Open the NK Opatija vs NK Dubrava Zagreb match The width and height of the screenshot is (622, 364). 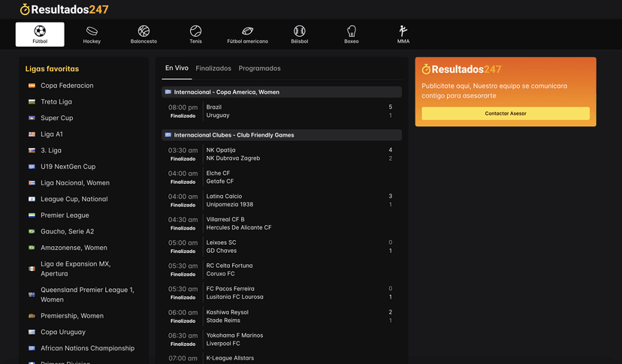click(x=282, y=155)
